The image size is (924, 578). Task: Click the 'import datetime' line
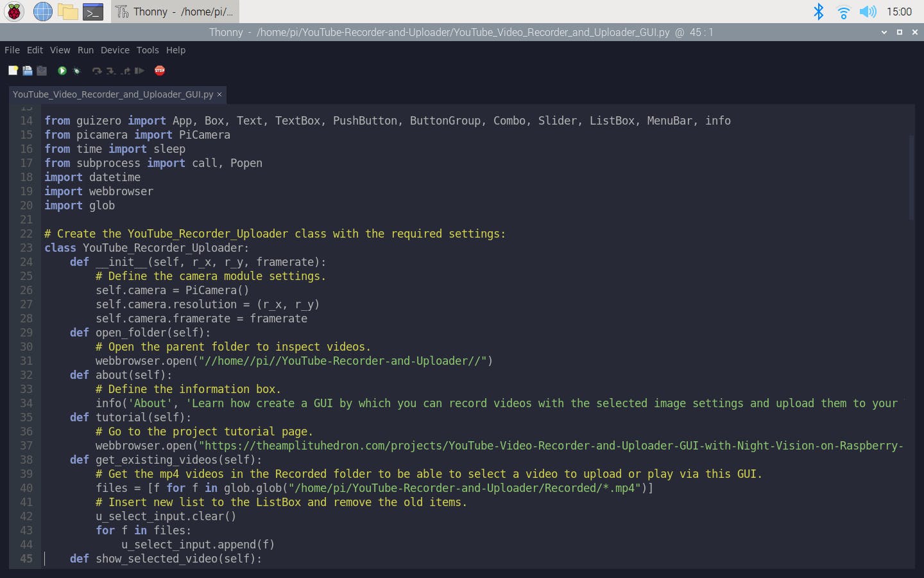pos(92,177)
